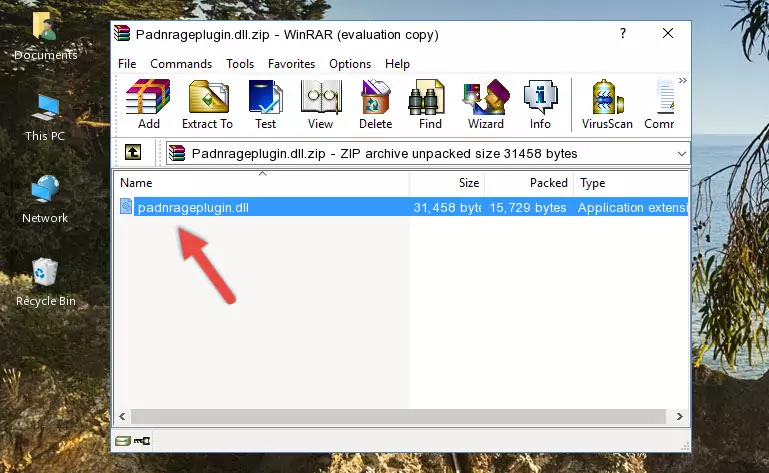
Task: Open the Tools menu
Action: pos(240,64)
